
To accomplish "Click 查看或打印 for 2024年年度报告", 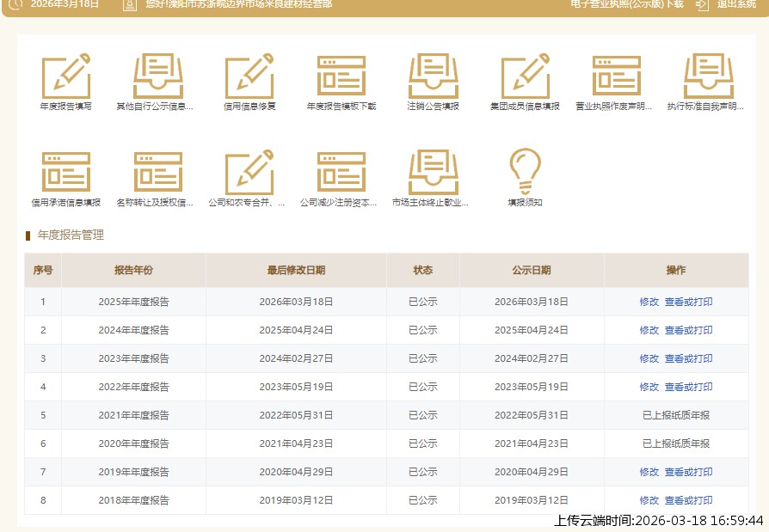I will coord(688,330).
